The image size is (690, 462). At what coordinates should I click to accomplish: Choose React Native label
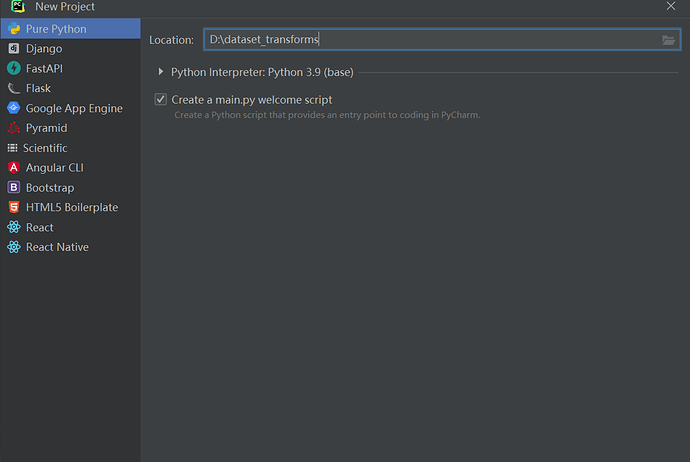57,247
